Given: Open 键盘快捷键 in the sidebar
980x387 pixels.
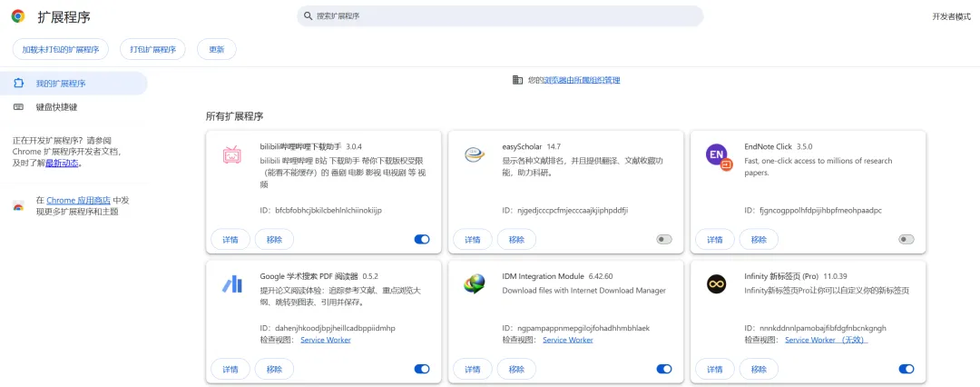Looking at the screenshot, I should [x=73, y=107].
